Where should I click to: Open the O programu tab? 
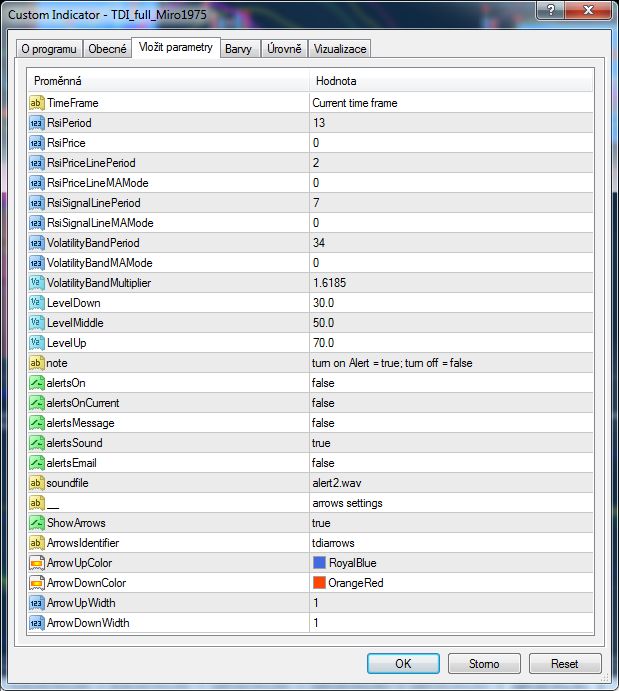[49, 49]
